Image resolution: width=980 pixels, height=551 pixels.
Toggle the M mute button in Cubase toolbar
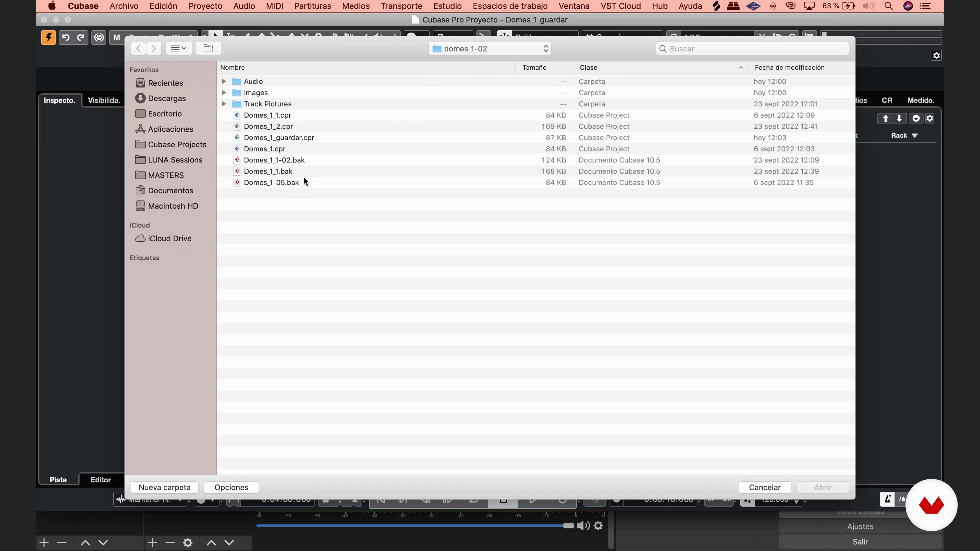[117, 37]
